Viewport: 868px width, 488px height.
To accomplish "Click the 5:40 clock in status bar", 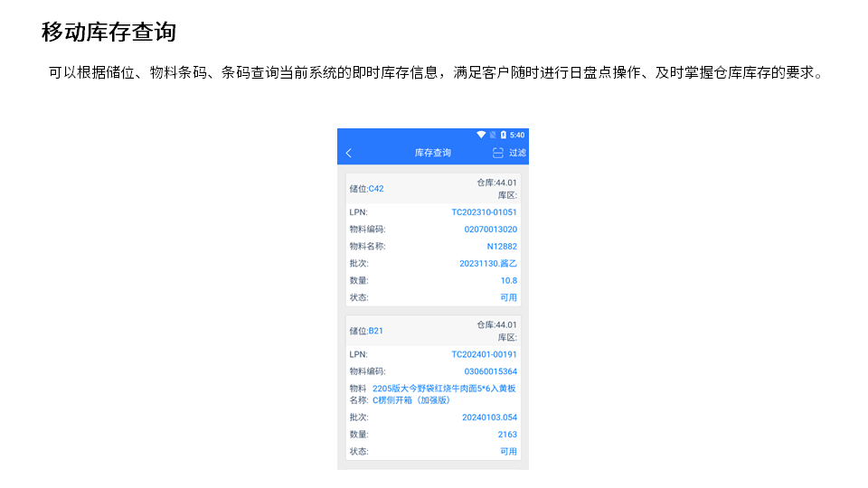I will click(x=517, y=135).
